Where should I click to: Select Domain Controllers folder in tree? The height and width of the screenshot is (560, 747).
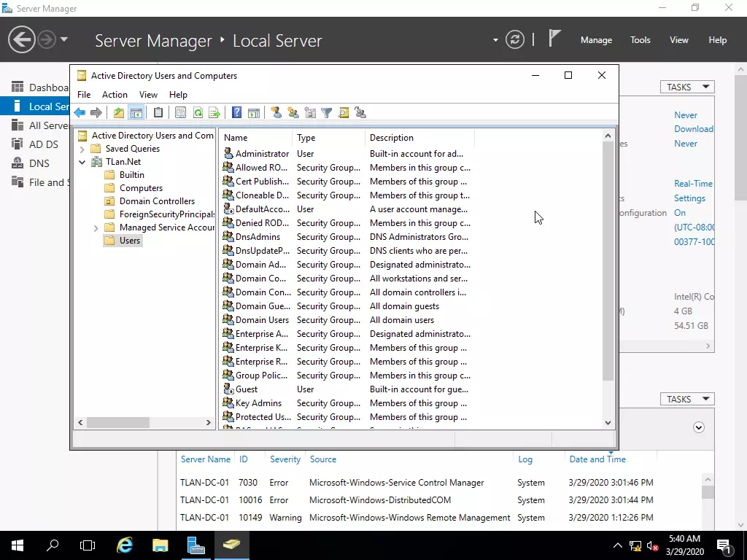point(158,201)
